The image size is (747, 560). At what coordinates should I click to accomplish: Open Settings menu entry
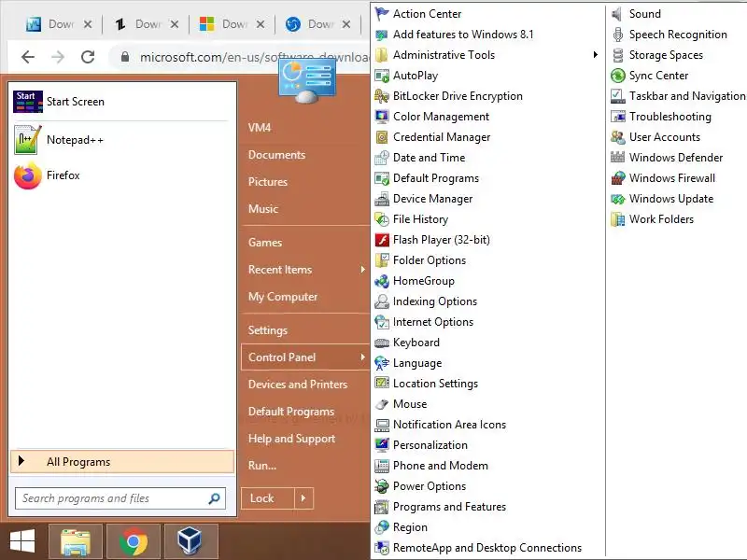click(268, 330)
